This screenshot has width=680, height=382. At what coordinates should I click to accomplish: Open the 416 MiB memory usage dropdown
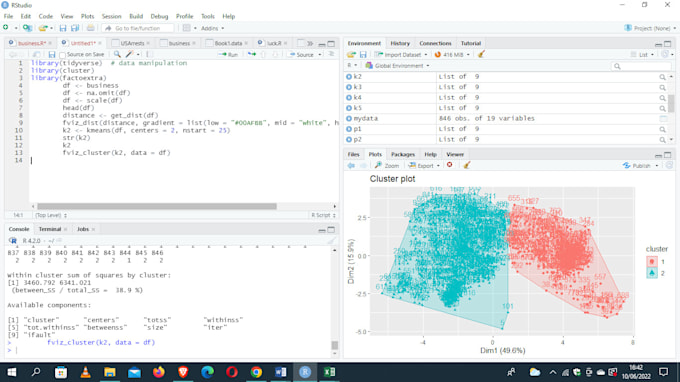tap(452, 55)
